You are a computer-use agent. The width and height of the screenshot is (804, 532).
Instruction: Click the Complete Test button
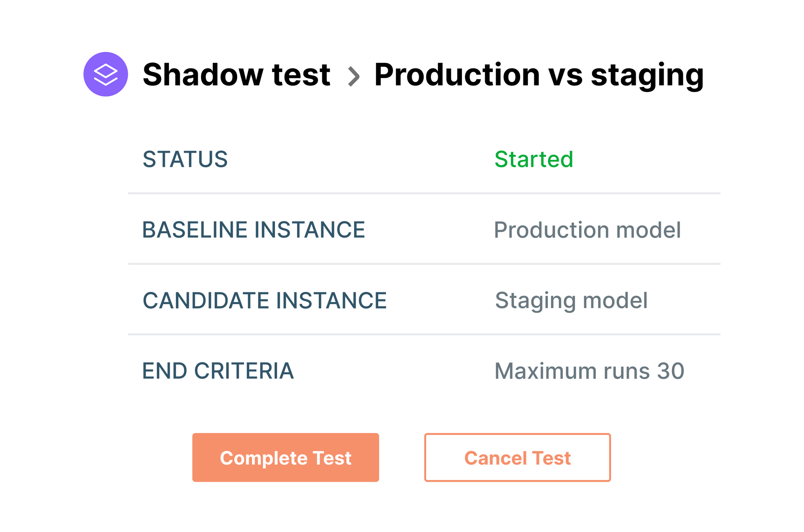pos(285,457)
